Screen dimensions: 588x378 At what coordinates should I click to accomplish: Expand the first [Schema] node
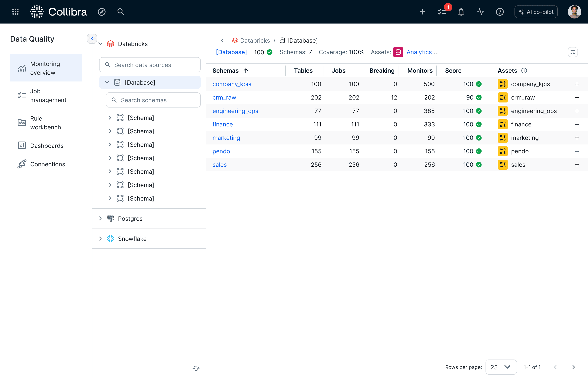tap(110, 118)
